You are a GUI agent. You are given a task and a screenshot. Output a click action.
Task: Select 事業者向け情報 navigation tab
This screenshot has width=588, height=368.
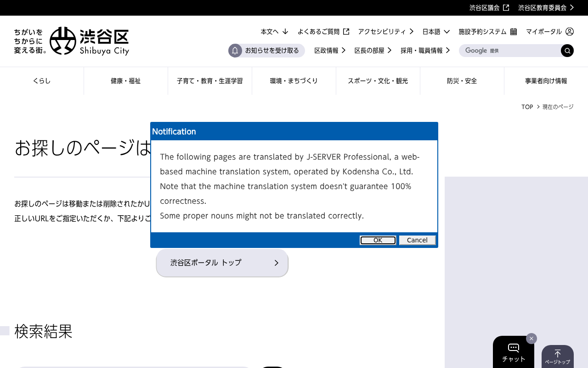(546, 81)
